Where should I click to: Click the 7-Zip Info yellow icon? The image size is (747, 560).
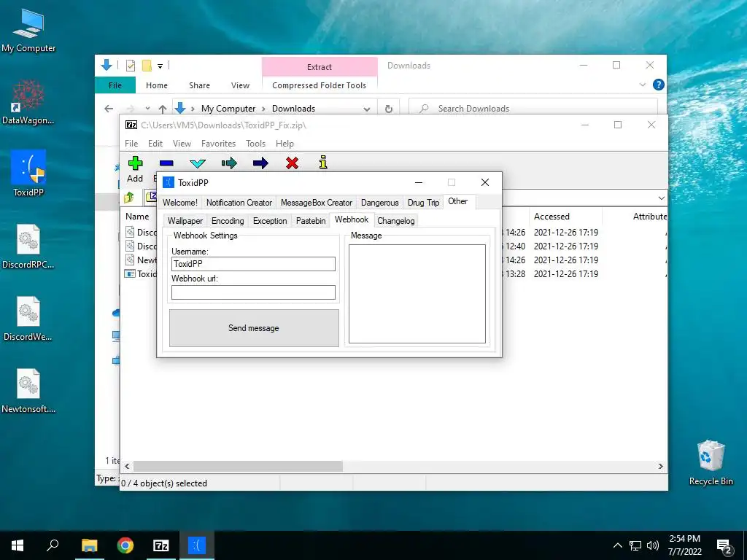coord(323,163)
